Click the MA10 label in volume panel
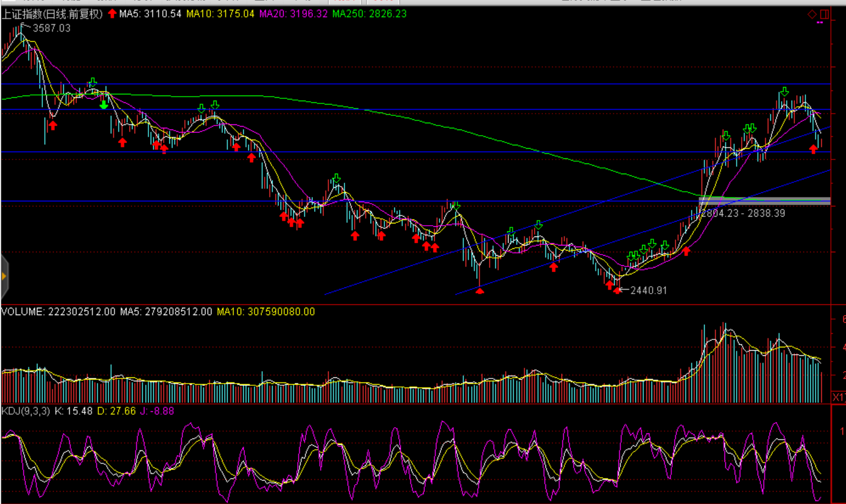The width and height of the screenshot is (846, 504). (265, 312)
